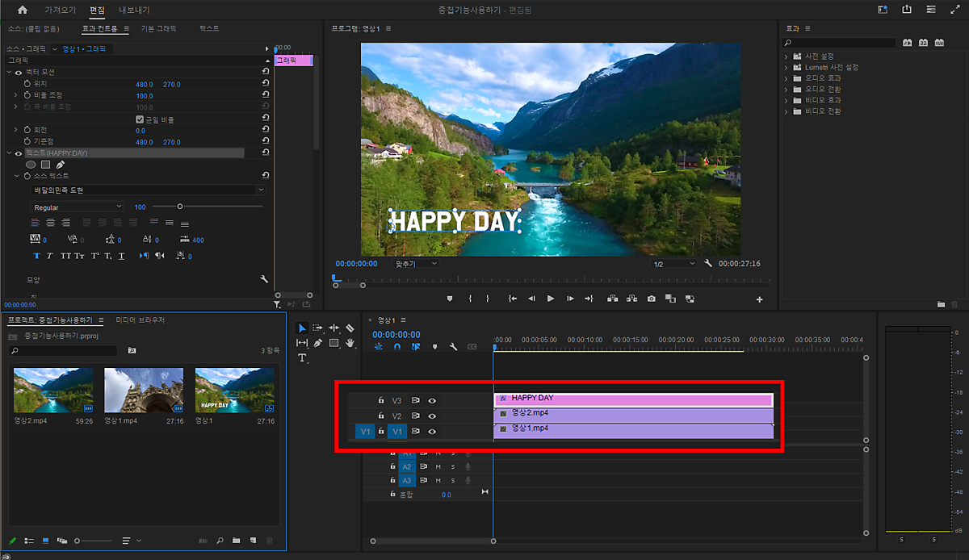This screenshot has height=560, width=969.
Task: Hide the V3 track output
Action: tap(432, 400)
